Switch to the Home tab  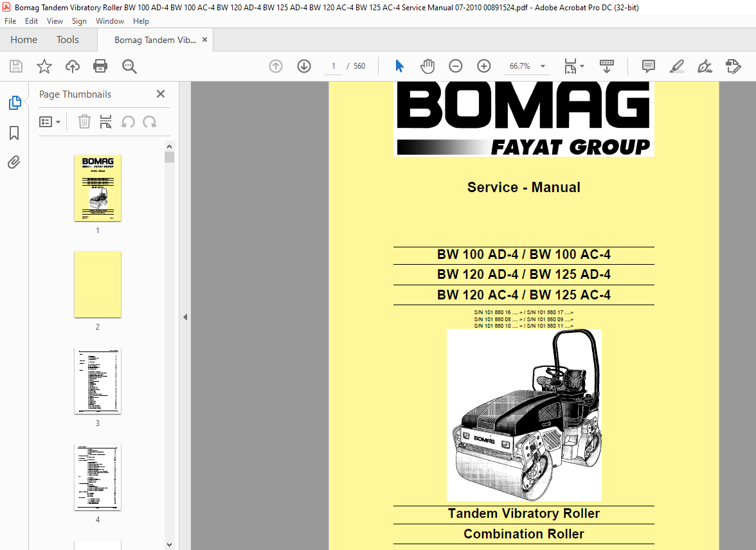tap(24, 40)
